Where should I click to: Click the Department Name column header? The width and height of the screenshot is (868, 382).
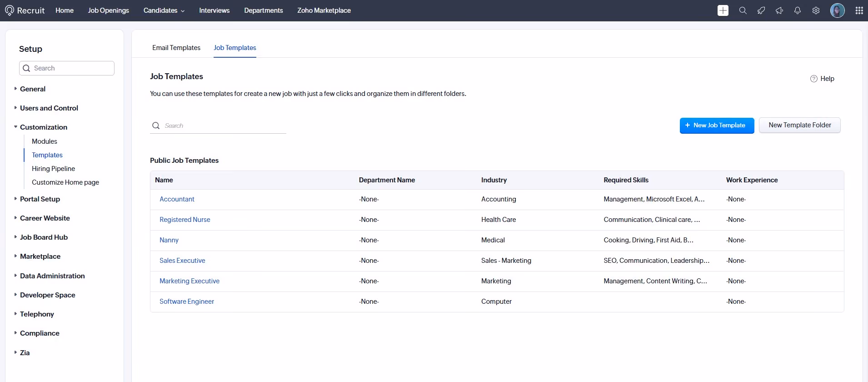[387, 180]
